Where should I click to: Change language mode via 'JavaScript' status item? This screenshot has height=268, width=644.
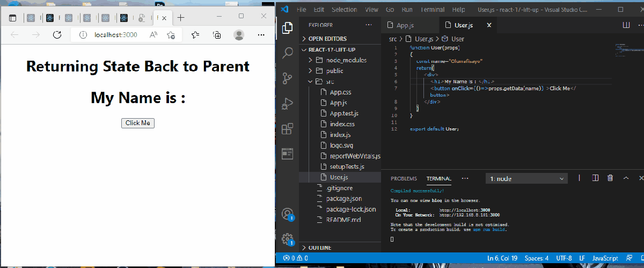pyautogui.click(x=605, y=258)
